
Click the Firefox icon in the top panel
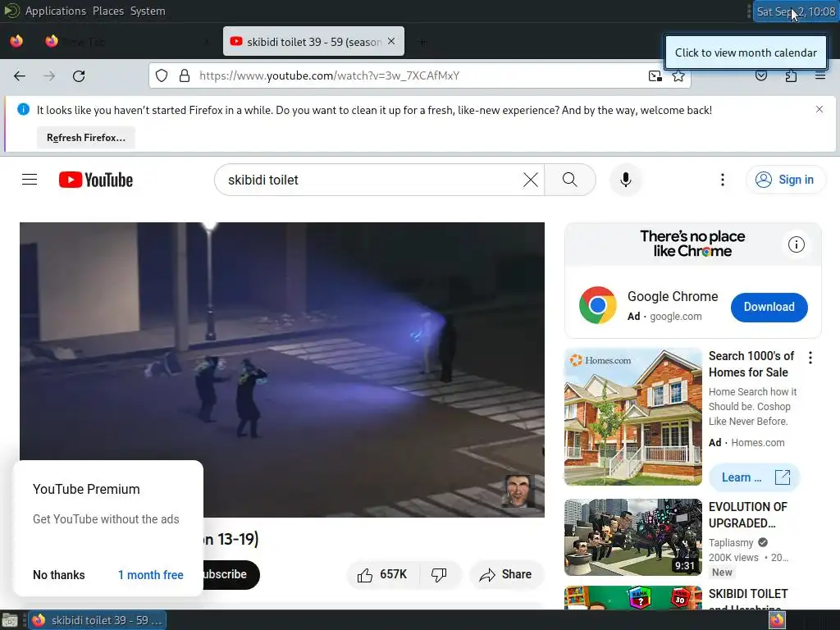(16, 41)
